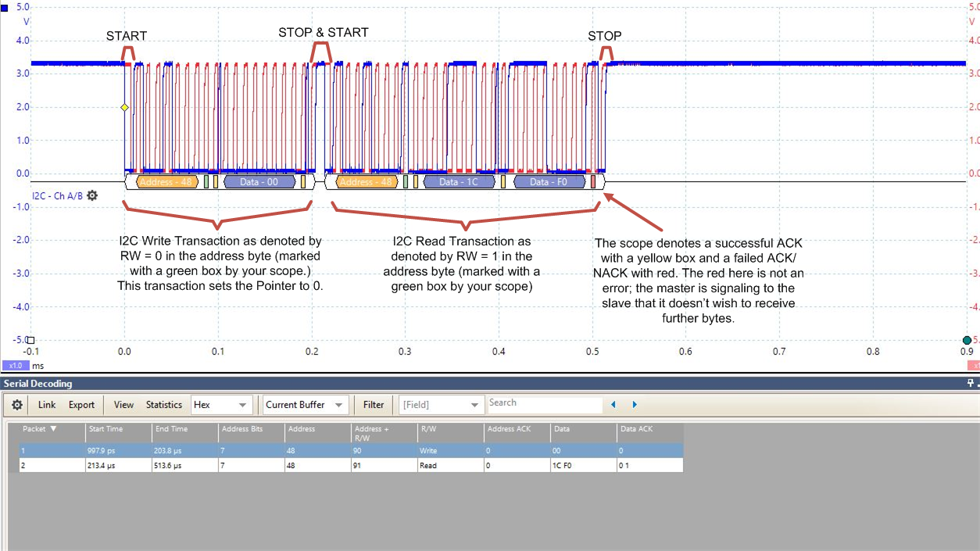Click the x1.0 zoom factor badge
The width and height of the screenshot is (980, 551).
(x=15, y=365)
